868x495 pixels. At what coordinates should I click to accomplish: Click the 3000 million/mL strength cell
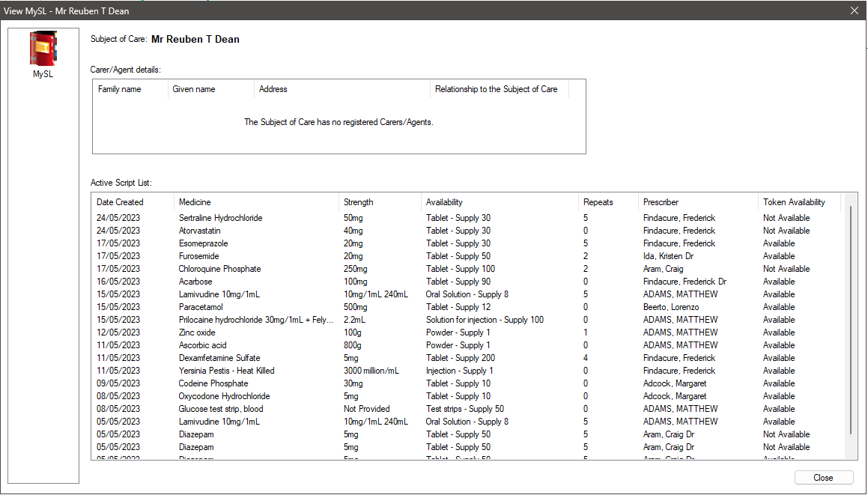pyautogui.click(x=371, y=371)
